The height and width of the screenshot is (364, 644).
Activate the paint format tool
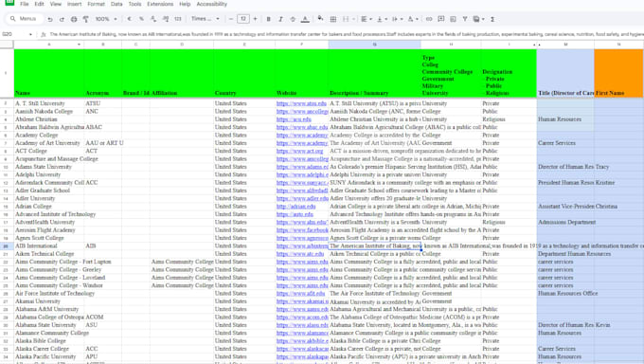[x=86, y=19]
